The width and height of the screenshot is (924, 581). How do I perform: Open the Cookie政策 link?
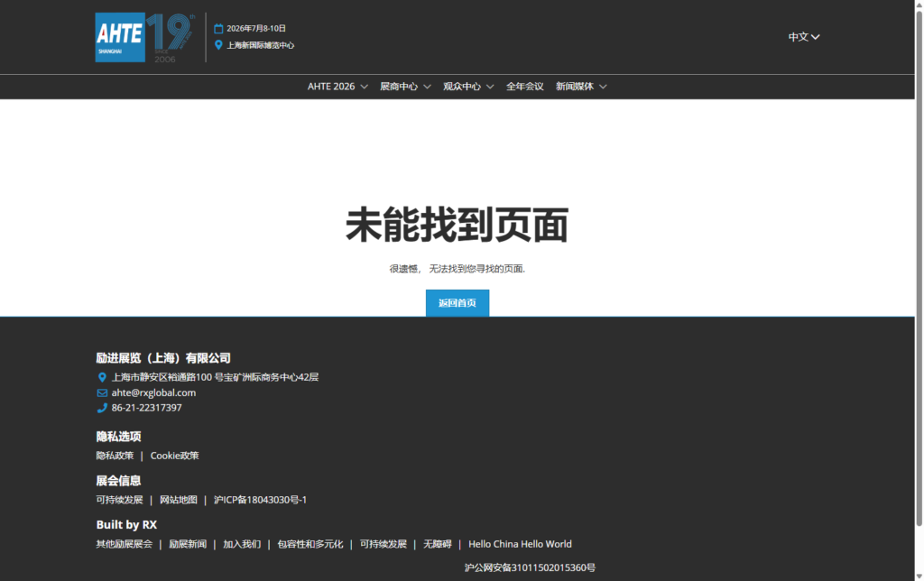tap(174, 456)
